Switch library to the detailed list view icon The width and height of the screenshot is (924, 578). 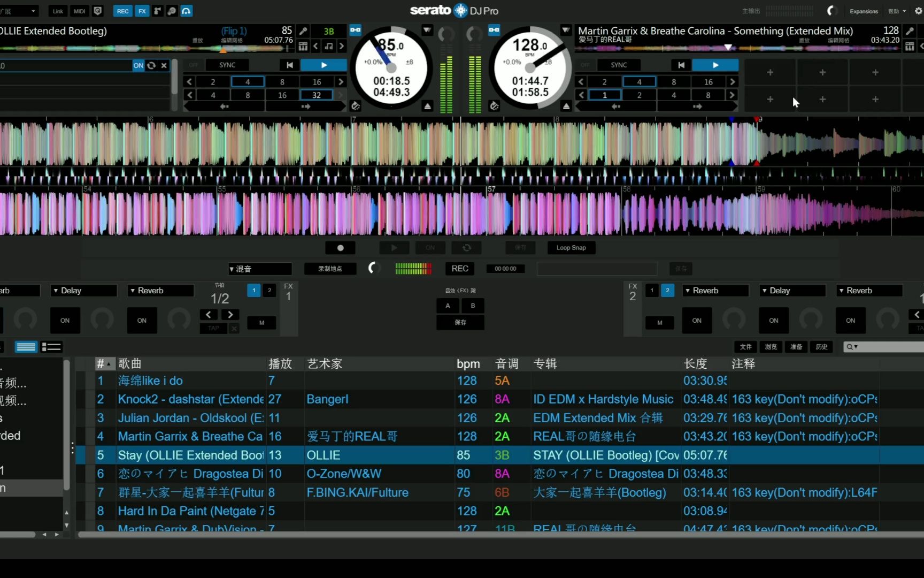coord(52,347)
